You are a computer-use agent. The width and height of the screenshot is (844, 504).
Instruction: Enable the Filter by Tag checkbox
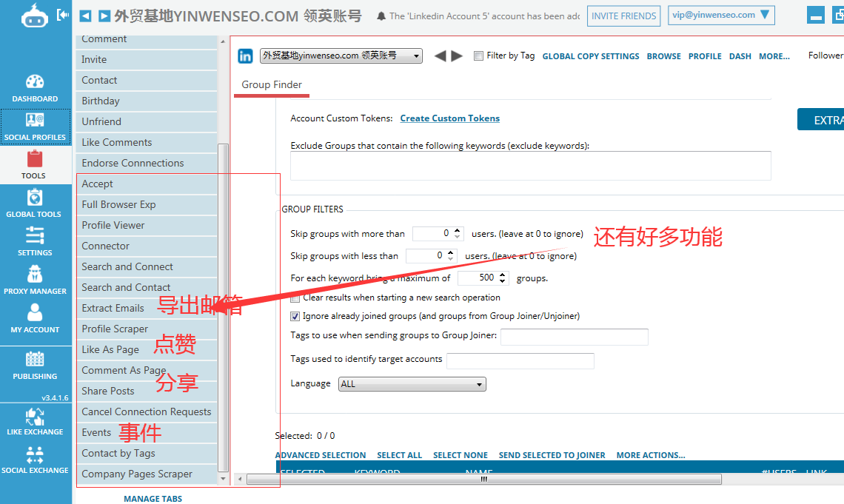(x=478, y=56)
